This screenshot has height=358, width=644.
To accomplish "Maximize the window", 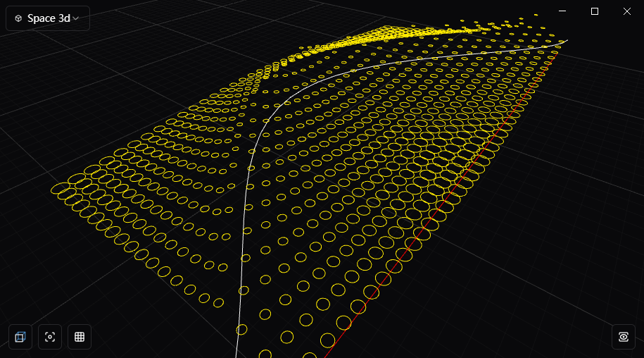I will [x=595, y=11].
